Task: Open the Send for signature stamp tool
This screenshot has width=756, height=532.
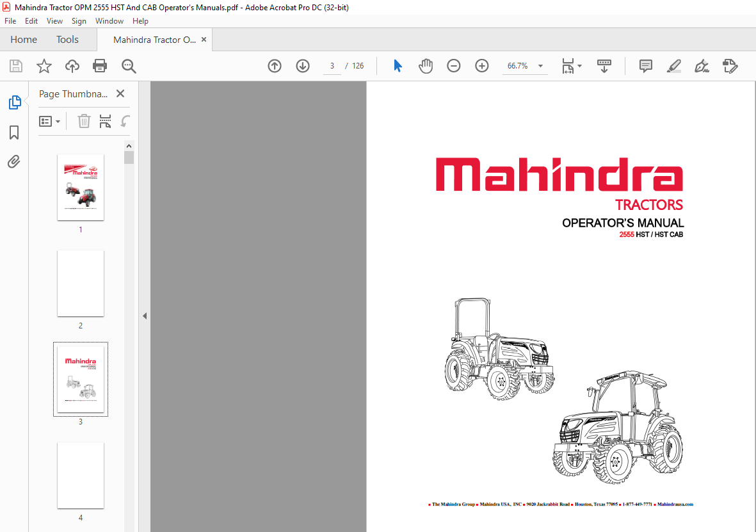Action: pyautogui.click(x=730, y=66)
